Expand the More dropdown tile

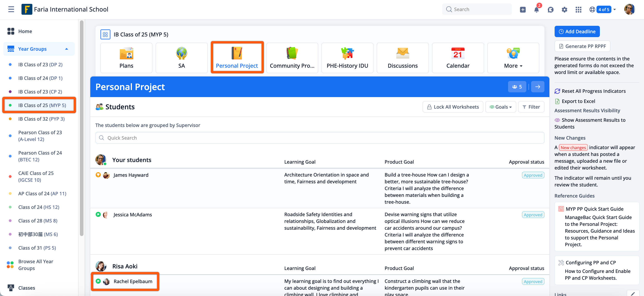[513, 58]
